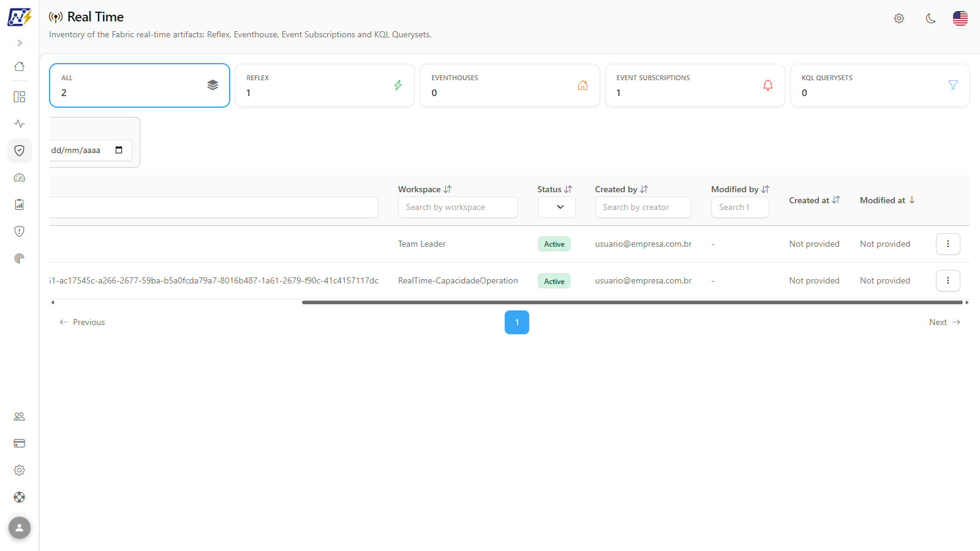Image resolution: width=980 pixels, height=551 pixels.
Task: Open actions menu for RealTime-CapacidadeOperation row
Action: (x=948, y=280)
